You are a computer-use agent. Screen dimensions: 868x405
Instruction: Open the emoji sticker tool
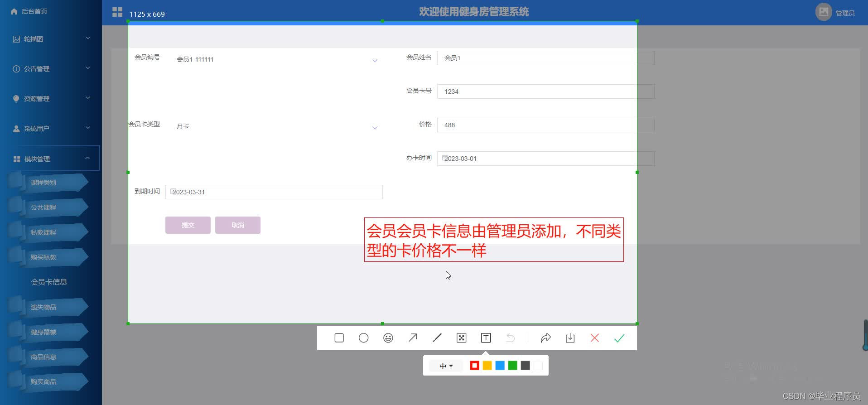[x=388, y=338]
